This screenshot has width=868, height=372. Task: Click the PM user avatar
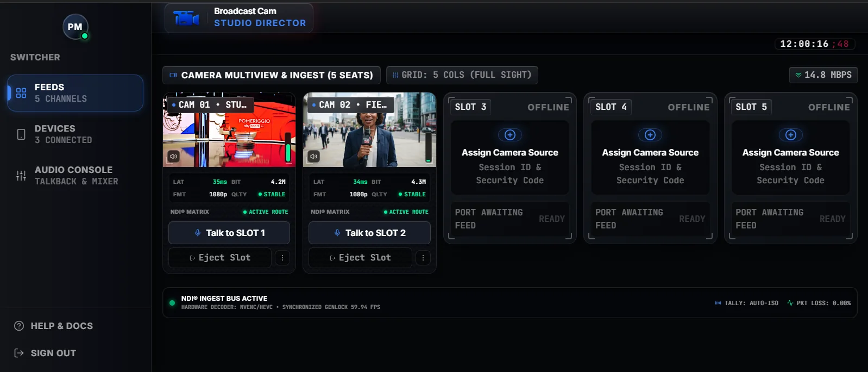(75, 27)
